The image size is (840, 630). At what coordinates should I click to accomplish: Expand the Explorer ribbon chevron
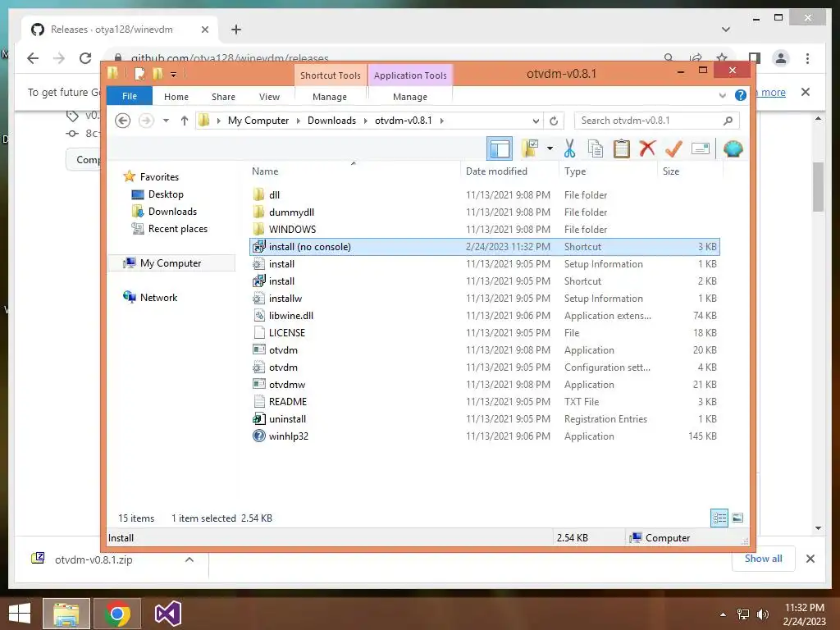click(x=722, y=96)
